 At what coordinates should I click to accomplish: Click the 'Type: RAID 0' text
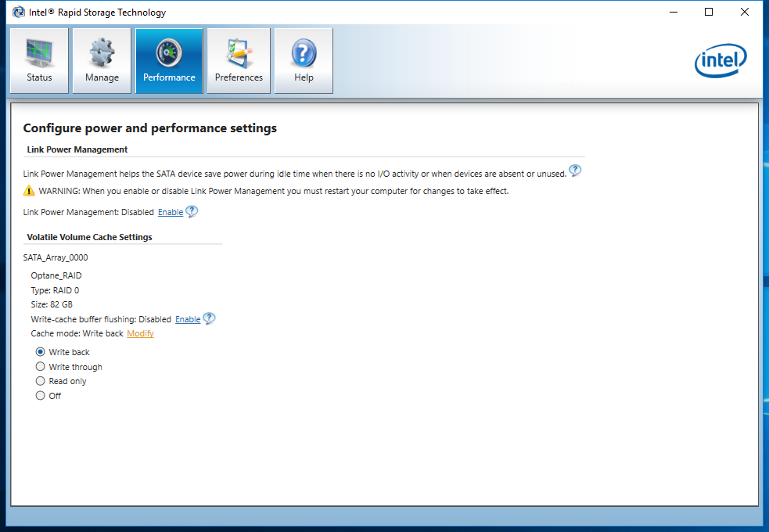tap(55, 290)
